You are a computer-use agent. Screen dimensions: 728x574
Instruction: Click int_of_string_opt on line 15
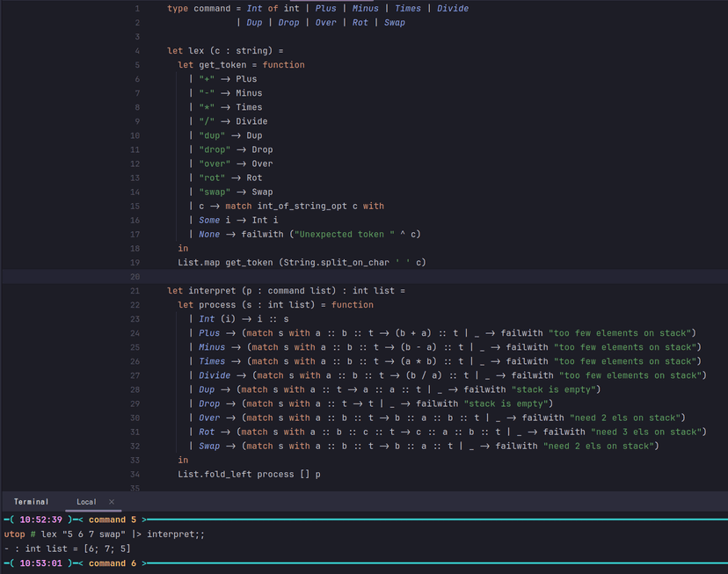[302, 206]
